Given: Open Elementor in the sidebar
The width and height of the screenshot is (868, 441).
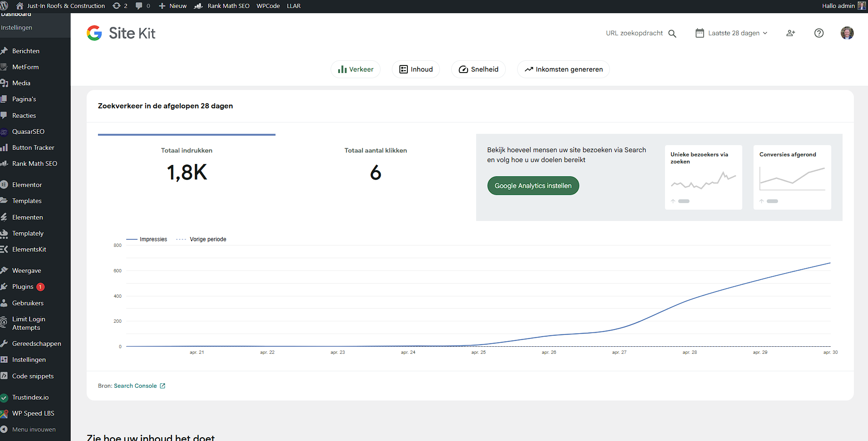Looking at the screenshot, I should coord(27,185).
